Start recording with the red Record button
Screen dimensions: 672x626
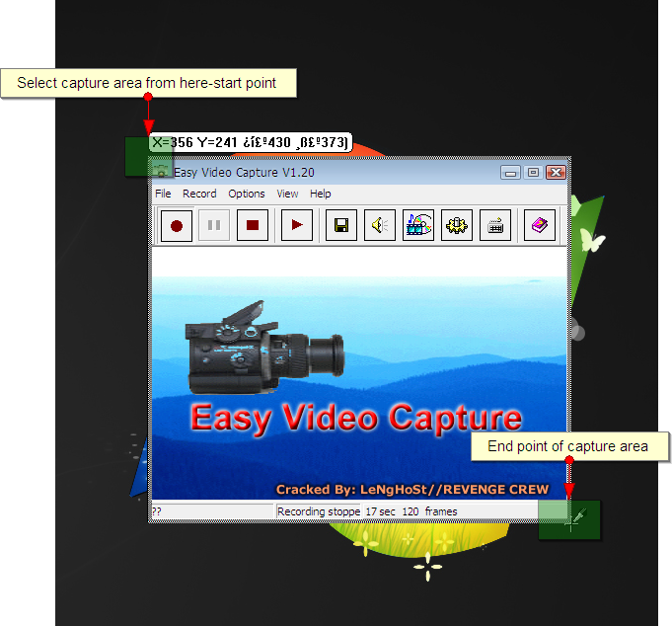coord(177,225)
